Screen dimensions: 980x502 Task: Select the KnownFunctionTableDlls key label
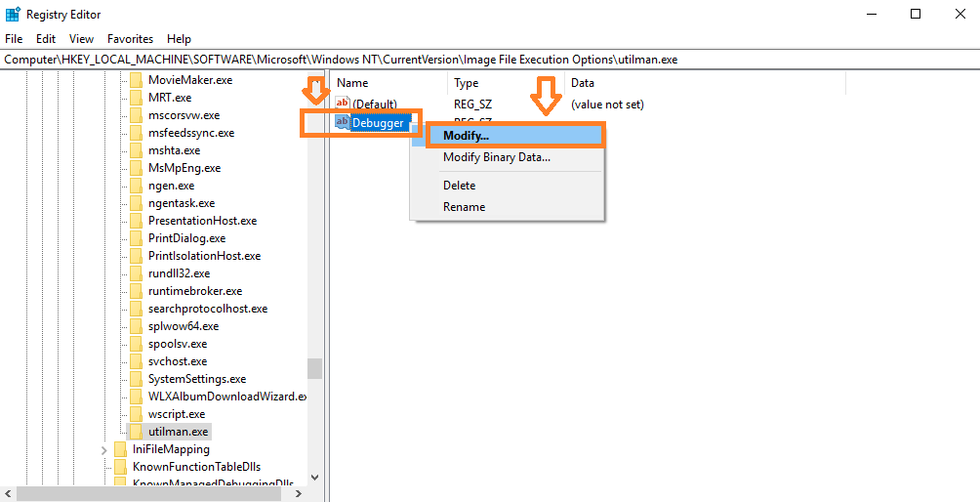[x=196, y=467]
